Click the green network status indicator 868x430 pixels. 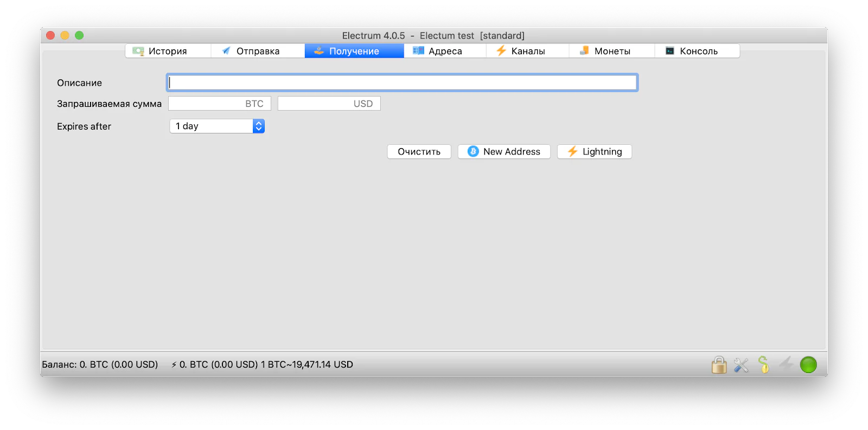tap(808, 365)
